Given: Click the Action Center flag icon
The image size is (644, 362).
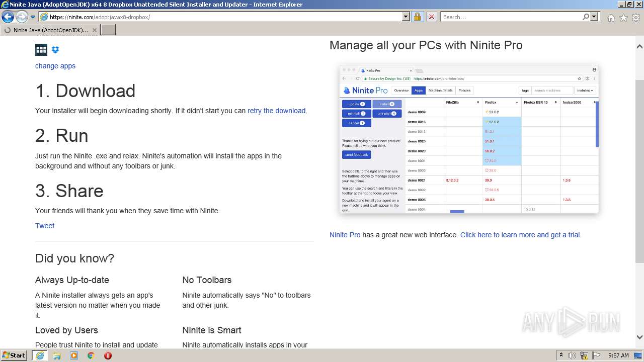Looking at the screenshot, I should [596, 355].
